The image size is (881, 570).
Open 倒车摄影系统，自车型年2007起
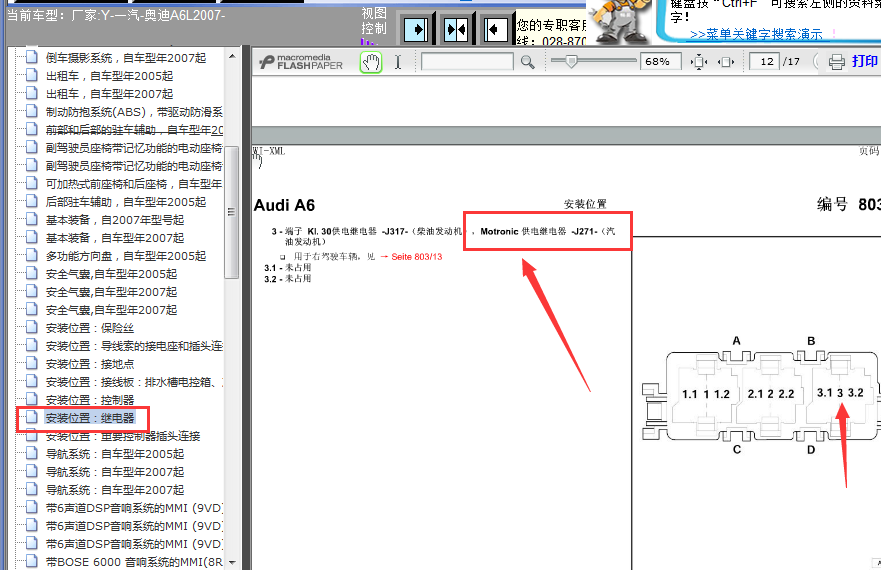pyautogui.click(x=126, y=58)
